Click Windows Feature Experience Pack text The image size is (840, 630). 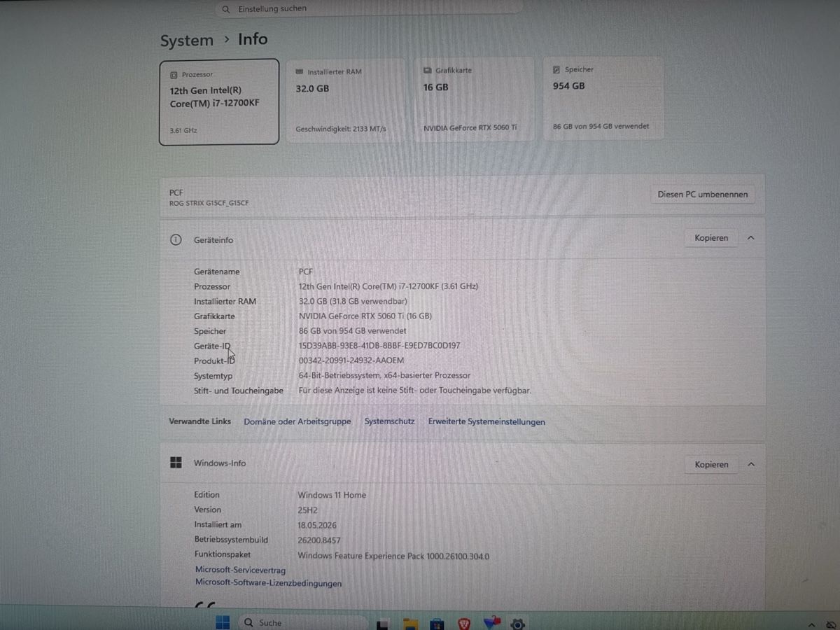coord(393,556)
